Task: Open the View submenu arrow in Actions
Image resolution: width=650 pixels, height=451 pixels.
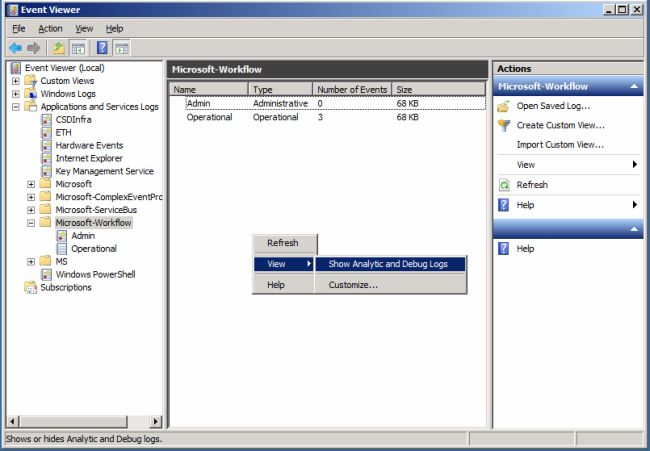Action: click(x=635, y=165)
